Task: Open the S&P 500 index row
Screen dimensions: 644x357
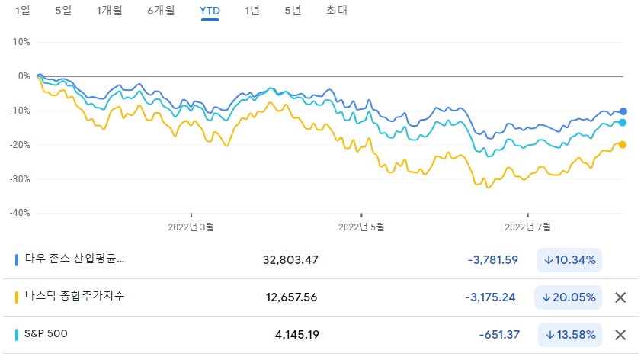Action: coord(320,335)
